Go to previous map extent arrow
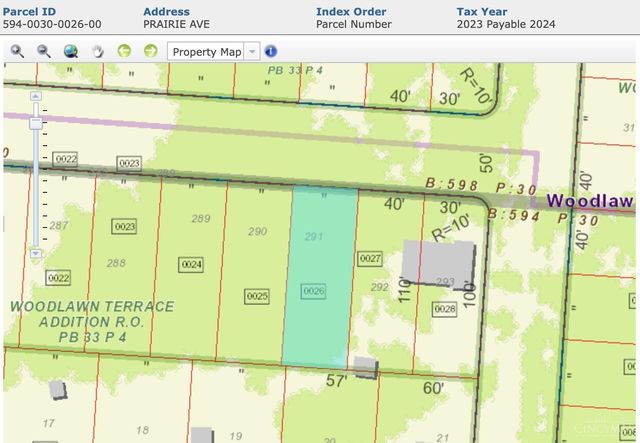640x443 pixels. click(x=124, y=51)
